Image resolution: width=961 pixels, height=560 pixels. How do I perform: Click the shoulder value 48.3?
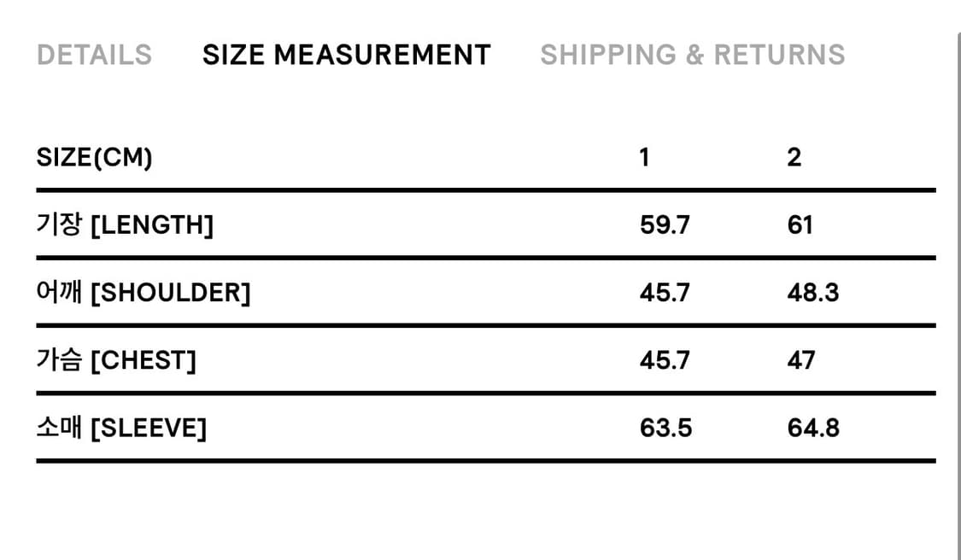[x=813, y=293]
